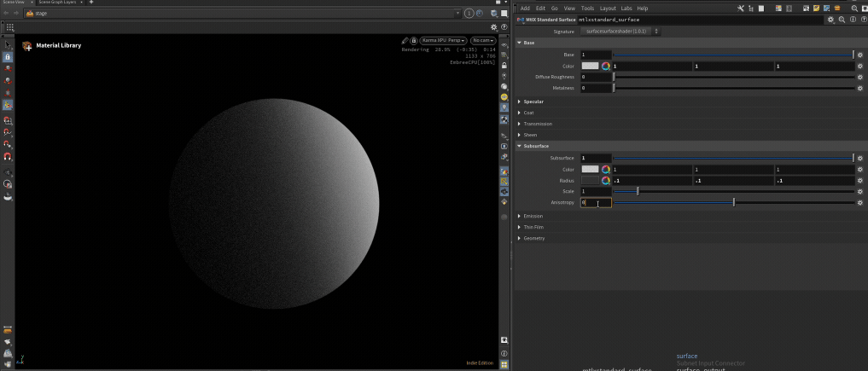Click the Subsurface Color swatch

point(590,170)
